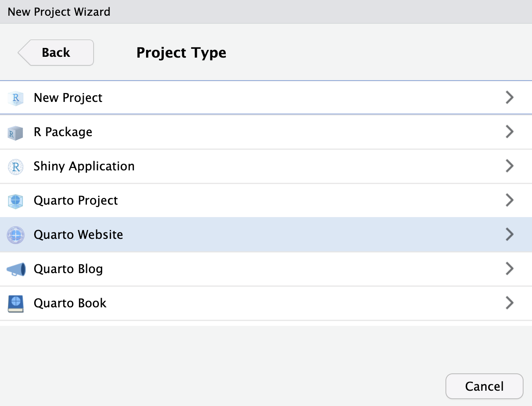Click the Quarto Website globe icon
The width and height of the screenshot is (532, 406).
[x=16, y=235]
